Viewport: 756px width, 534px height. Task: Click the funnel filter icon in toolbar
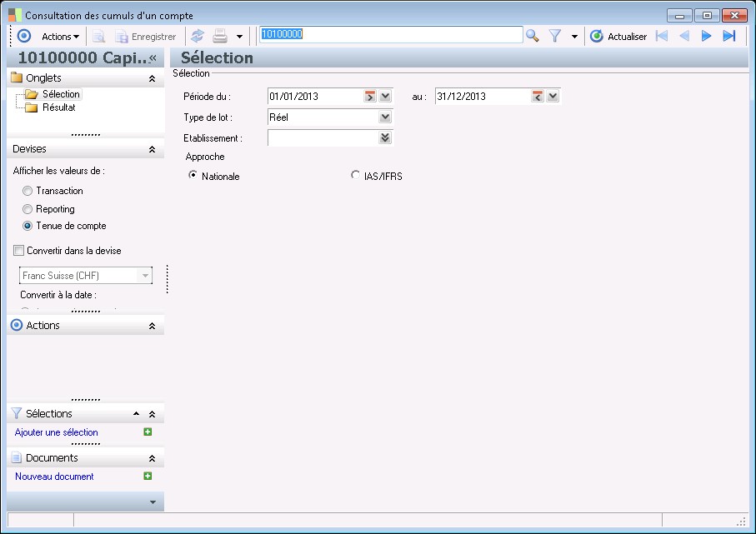coord(555,36)
